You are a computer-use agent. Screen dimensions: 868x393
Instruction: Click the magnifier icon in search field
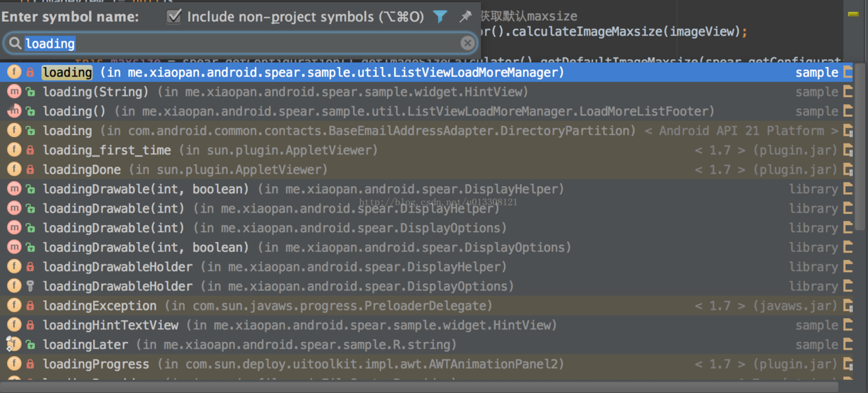(14, 43)
